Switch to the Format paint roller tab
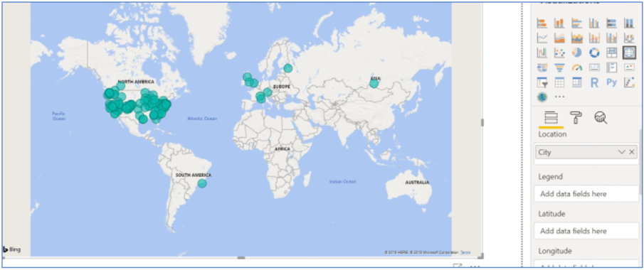This screenshot has height=270, width=644. coord(576,118)
